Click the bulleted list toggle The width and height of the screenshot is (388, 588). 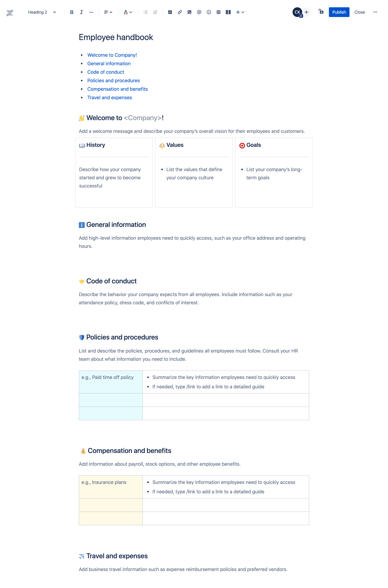pyautogui.click(x=145, y=12)
